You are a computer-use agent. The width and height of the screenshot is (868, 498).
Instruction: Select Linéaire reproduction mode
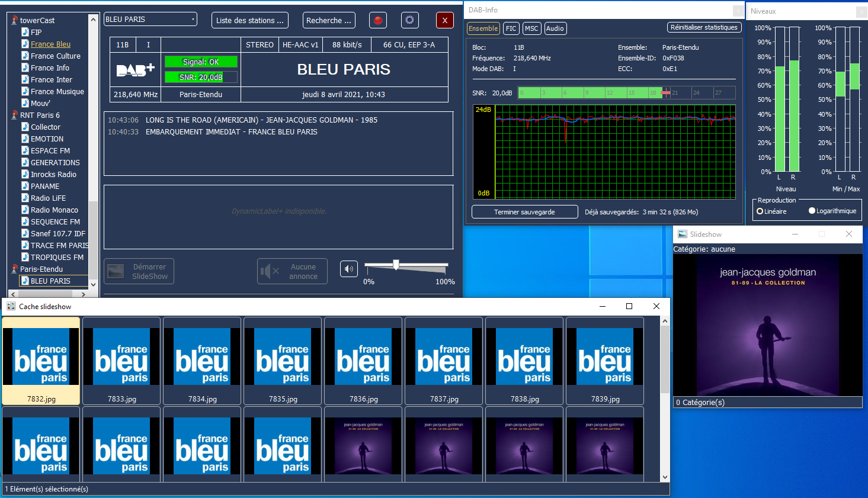tap(760, 211)
